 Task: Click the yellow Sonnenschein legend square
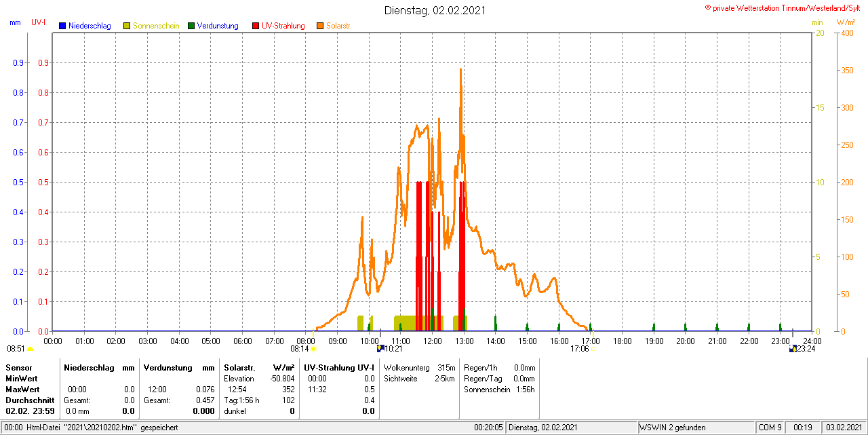[127, 26]
